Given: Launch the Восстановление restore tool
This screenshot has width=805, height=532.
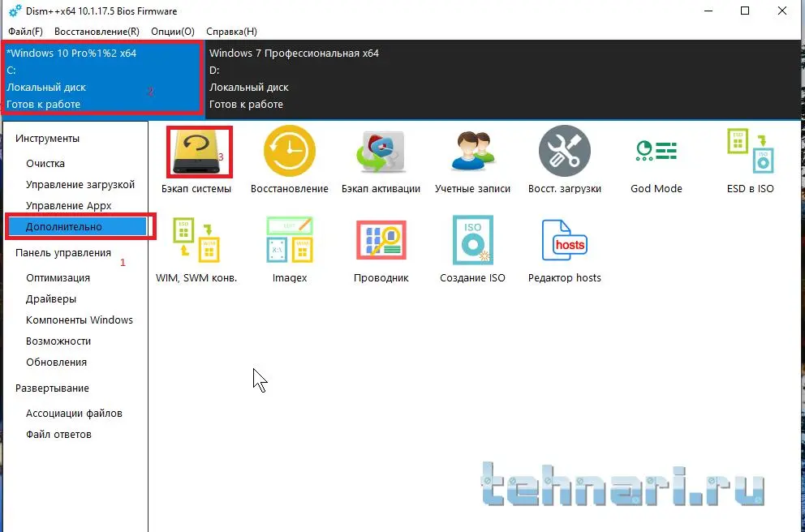Looking at the screenshot, I should tap(290, 160).
